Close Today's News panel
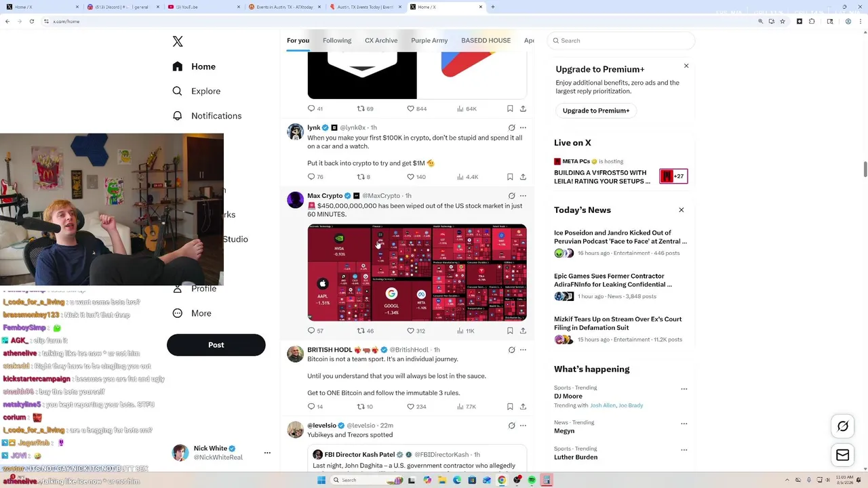Viewport: 868px width, 488px height. [682, 210]
